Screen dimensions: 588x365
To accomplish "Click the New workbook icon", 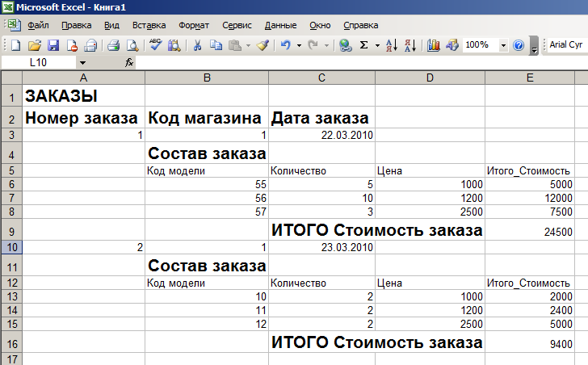I will click(16, 45).
